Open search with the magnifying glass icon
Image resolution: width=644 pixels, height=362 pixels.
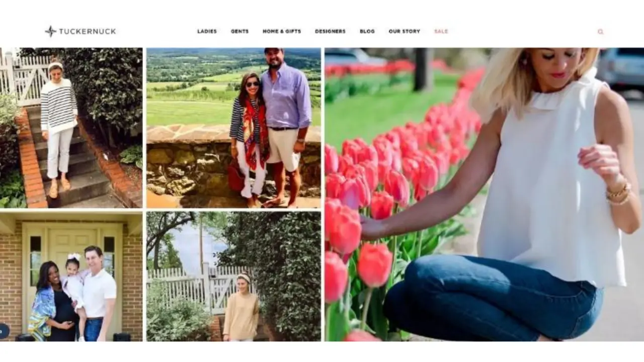click(600, 32)
